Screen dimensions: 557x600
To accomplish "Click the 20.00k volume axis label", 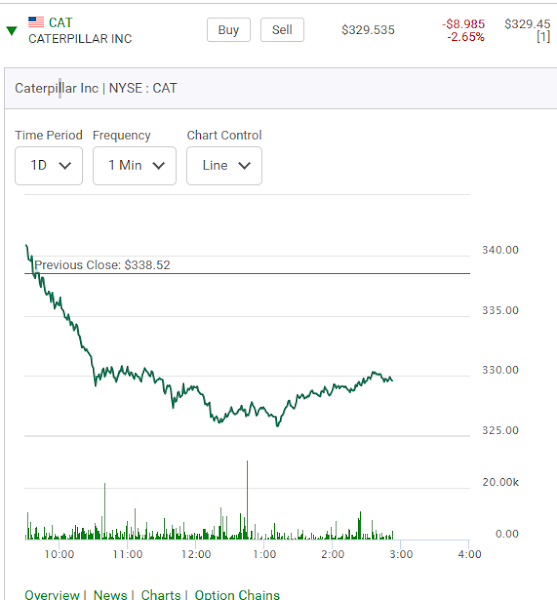I will pos(500,482).
